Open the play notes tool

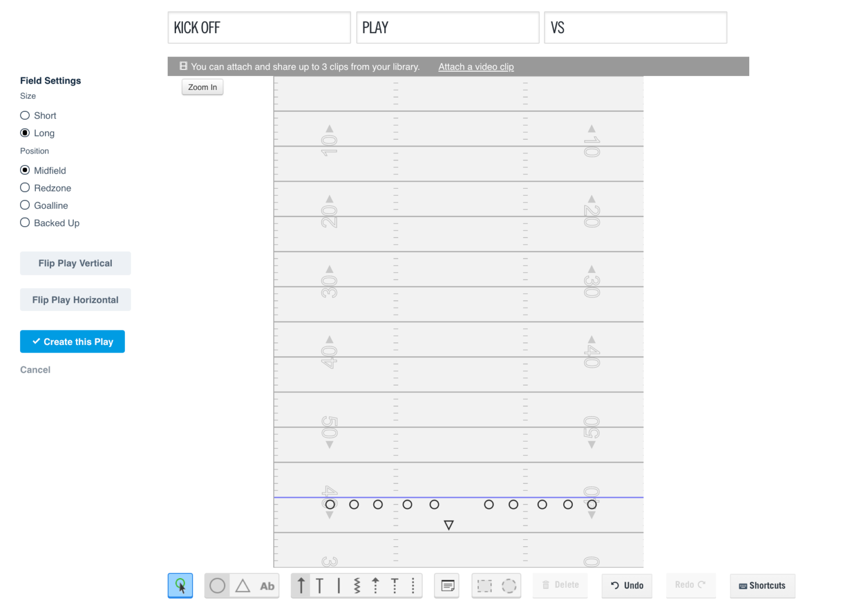coord(446,586)
